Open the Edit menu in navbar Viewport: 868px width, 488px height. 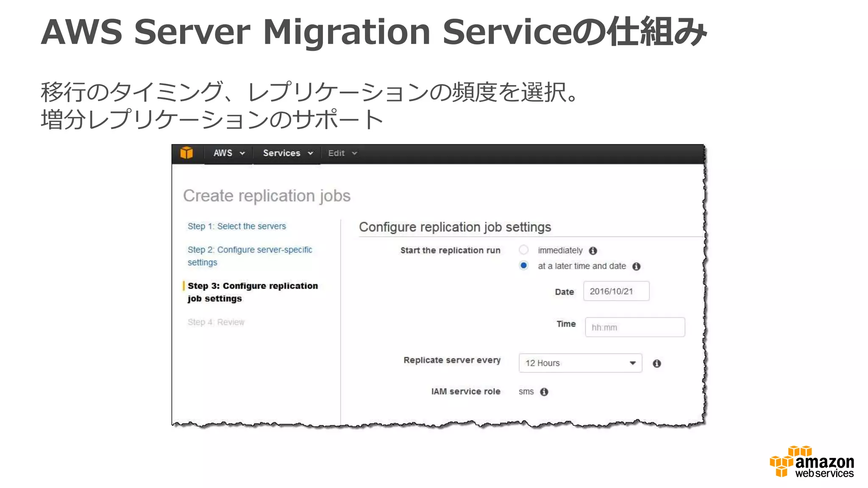342,153
